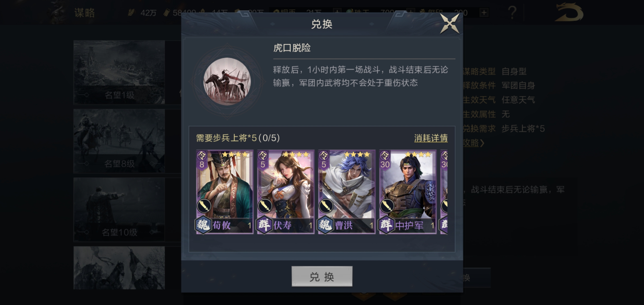Open the help question mark icon
This screenshot has height=305, width=644.
coord(512,13)
